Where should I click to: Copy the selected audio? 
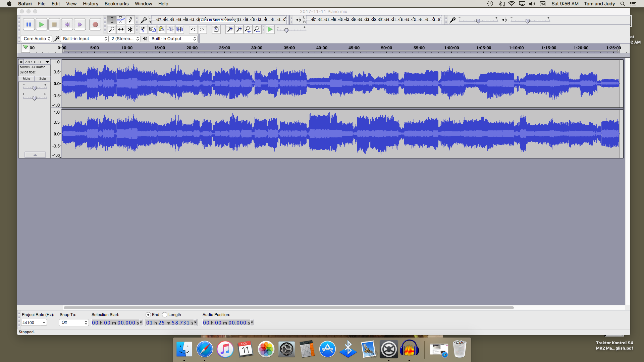click(x=152, y=29)
